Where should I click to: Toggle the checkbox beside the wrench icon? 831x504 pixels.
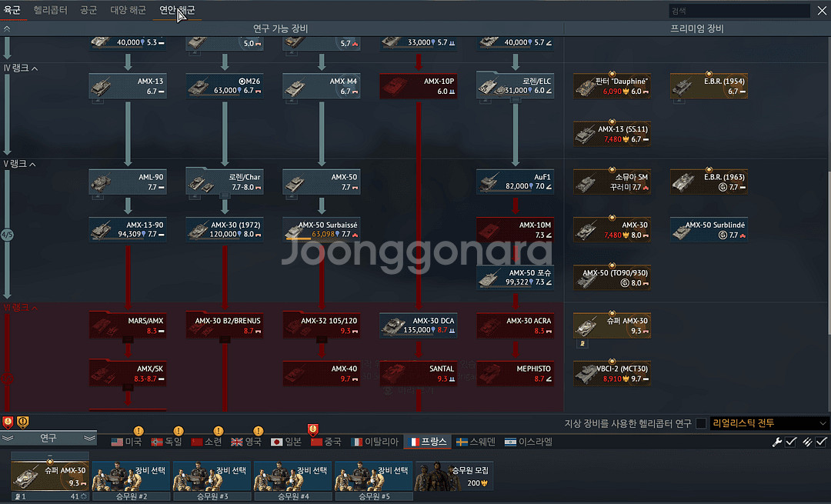click(x=791, y=442)
